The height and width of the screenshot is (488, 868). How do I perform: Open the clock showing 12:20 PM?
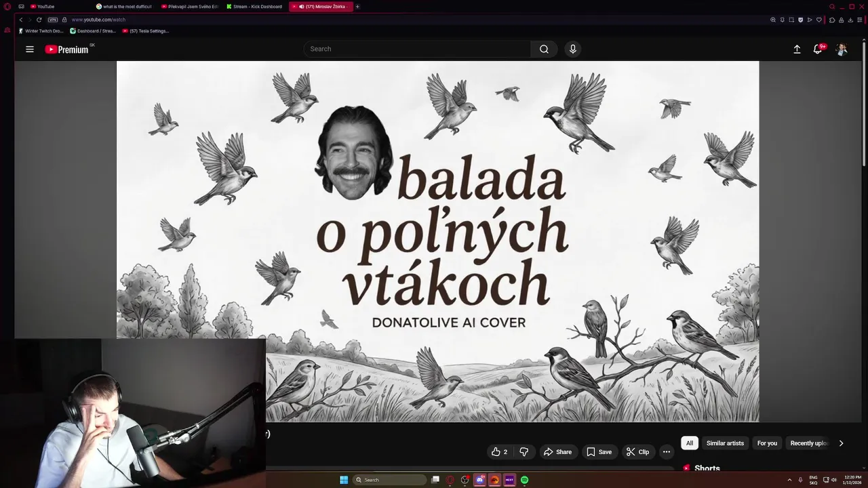pyautogui.click(x=852, y=480)
